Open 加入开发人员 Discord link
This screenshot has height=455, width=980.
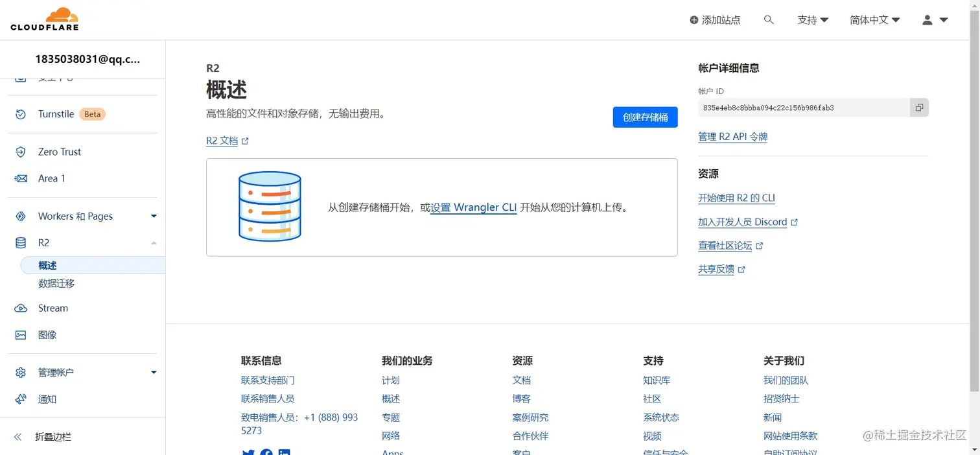(x=742, y=222)
